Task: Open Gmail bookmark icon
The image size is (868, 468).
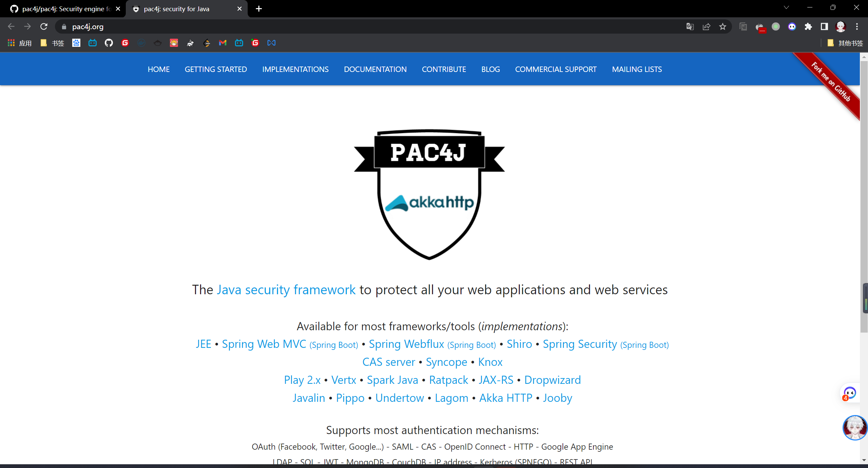Action: [222, 43]
